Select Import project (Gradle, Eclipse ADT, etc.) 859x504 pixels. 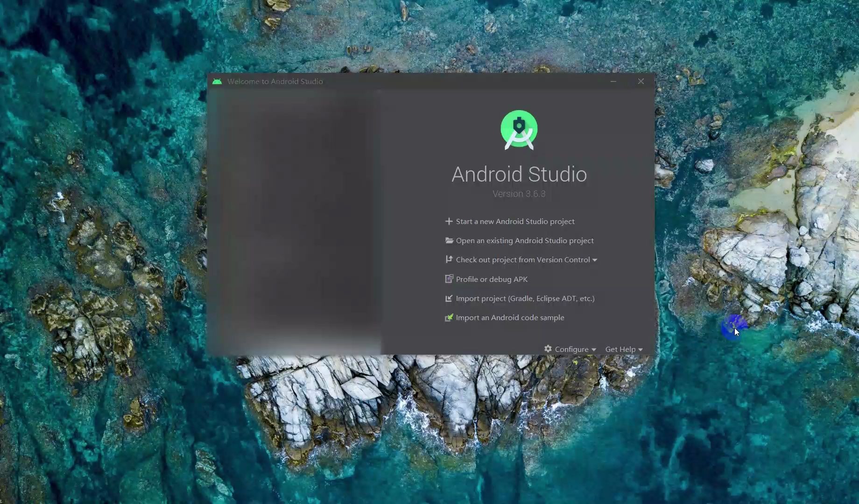click(525, 298)
